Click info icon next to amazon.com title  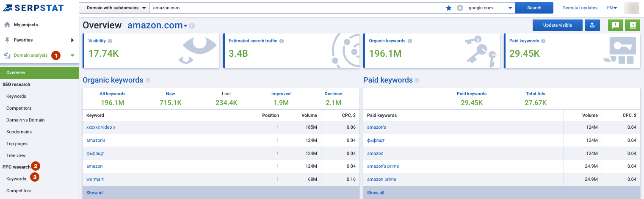[192, 26]
